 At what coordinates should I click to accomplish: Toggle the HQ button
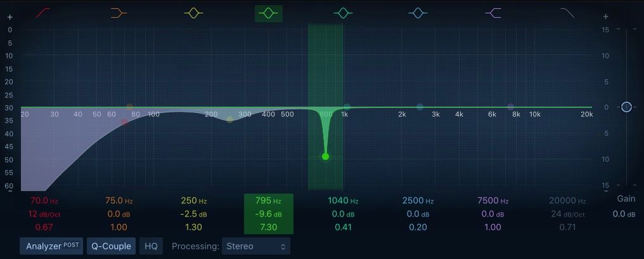[151, 246]
